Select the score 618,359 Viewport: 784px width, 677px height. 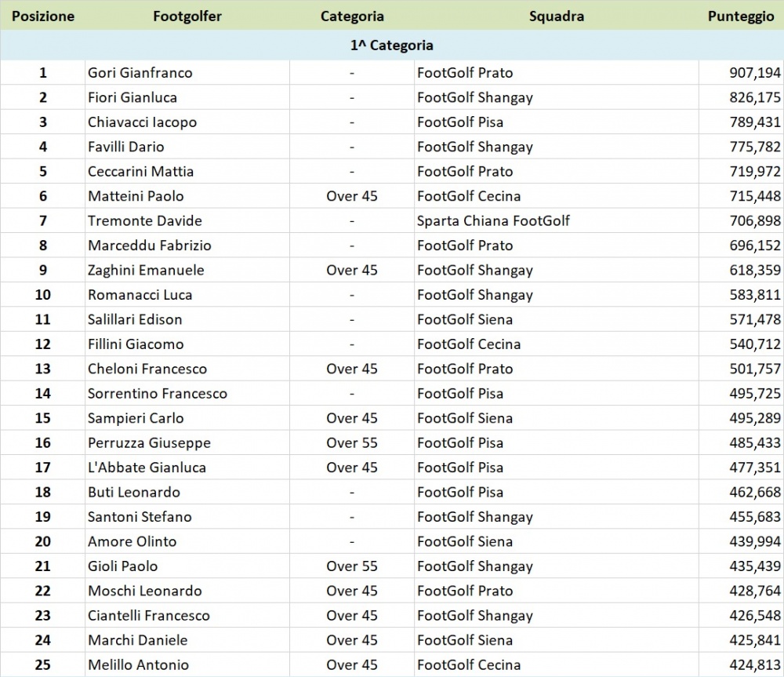(x=755, y=270)
